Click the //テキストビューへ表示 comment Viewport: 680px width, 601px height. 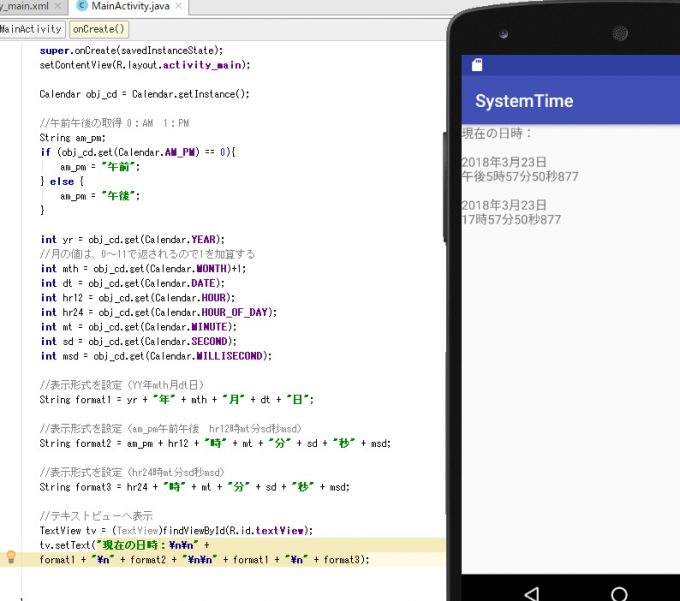96,516
